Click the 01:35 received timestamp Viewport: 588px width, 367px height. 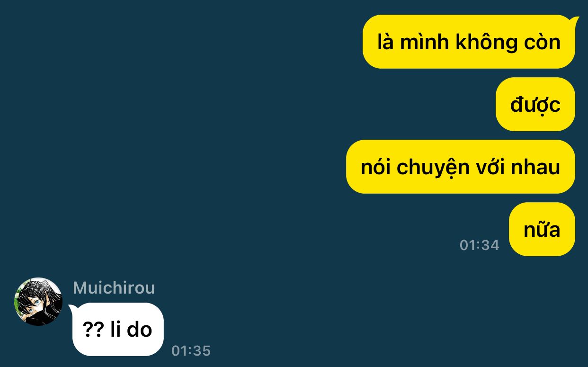click(x=191, y=351)
